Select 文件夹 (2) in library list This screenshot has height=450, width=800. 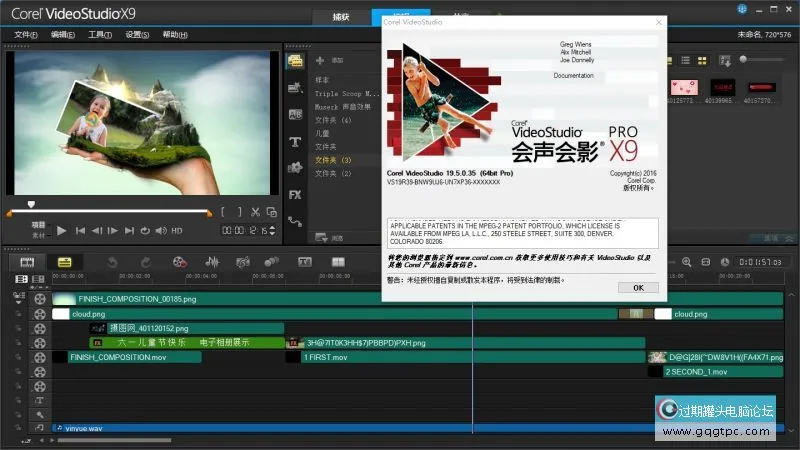coord(333,173)
